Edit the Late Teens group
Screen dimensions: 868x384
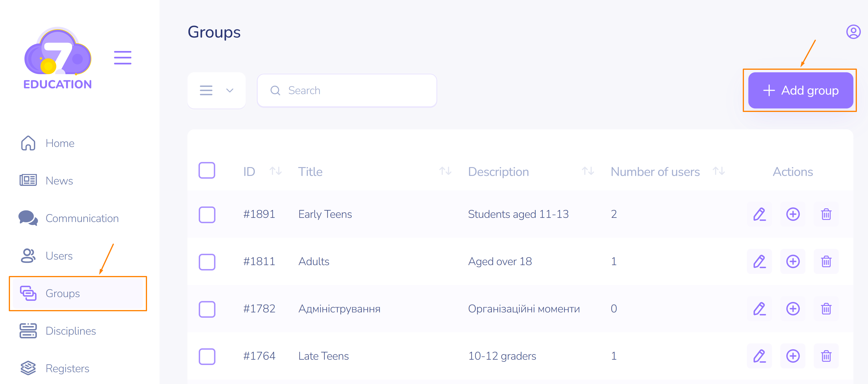coord(759,356)
